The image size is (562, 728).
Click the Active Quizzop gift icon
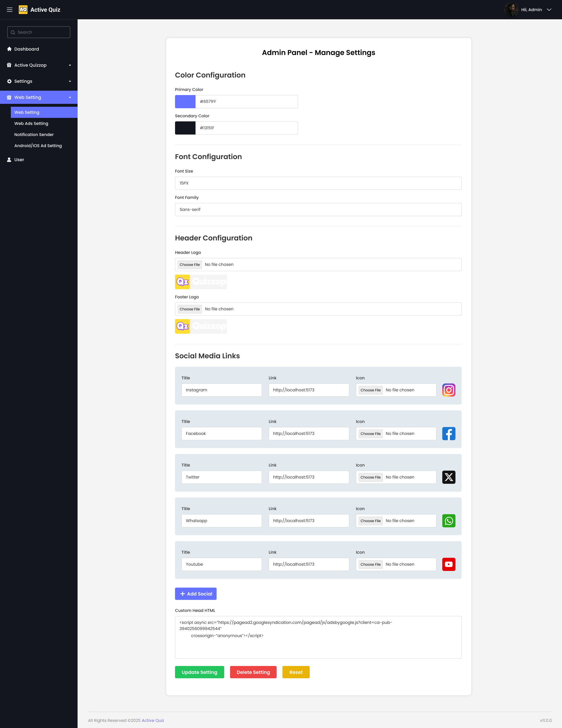[9, 65]
